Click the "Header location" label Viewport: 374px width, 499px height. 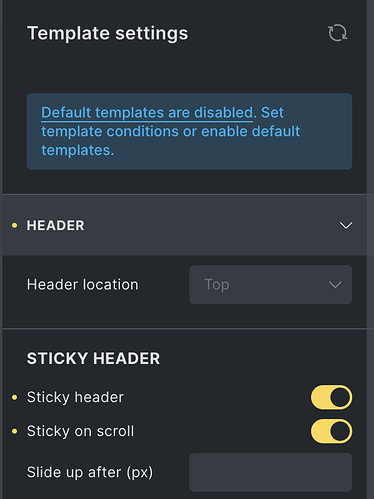[x=82, y=285]
